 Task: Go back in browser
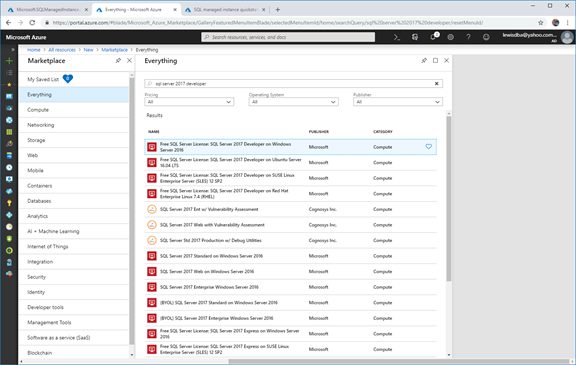pos(8,23)
